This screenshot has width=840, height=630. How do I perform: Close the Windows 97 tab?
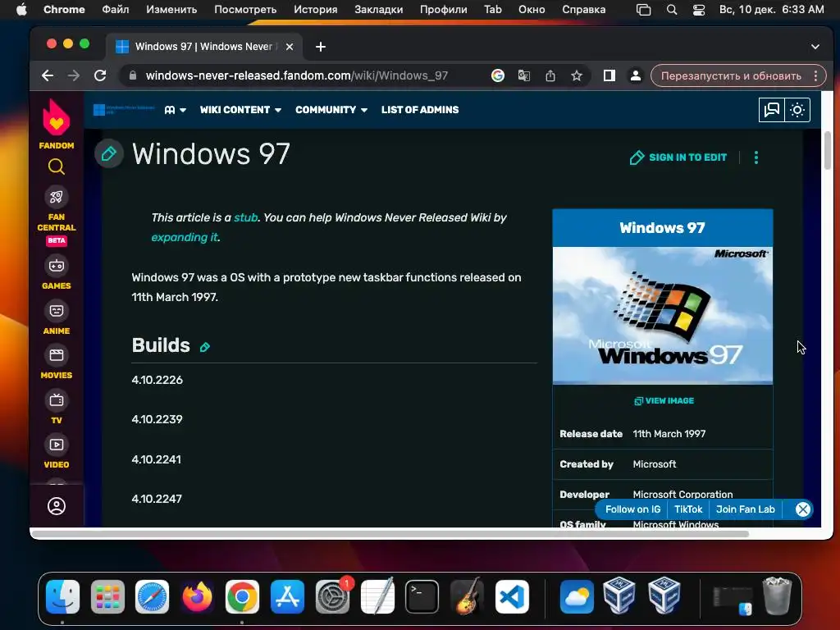click(x=290, y=47)
